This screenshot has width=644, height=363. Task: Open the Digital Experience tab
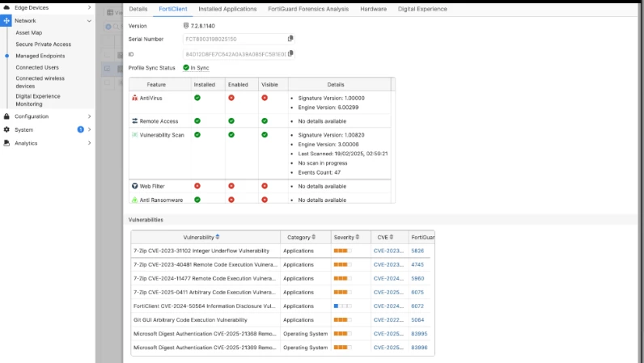[x=422, y=9]
